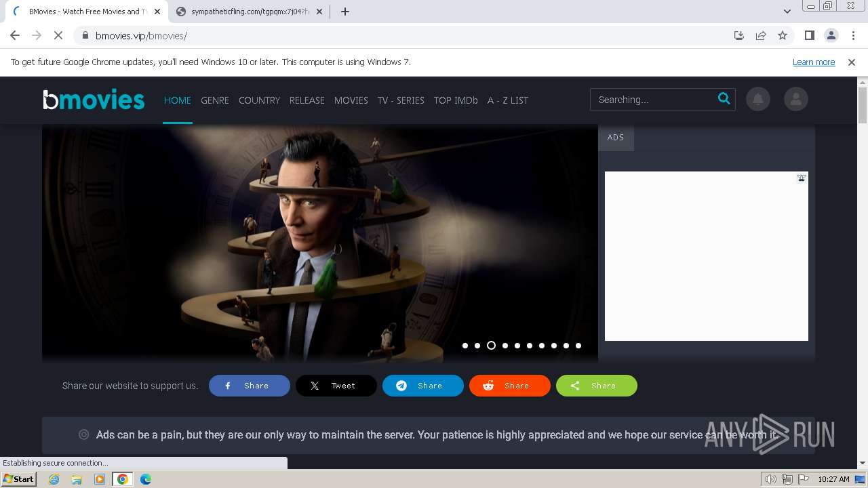Open a new tab with plus button

coord(344,12)
